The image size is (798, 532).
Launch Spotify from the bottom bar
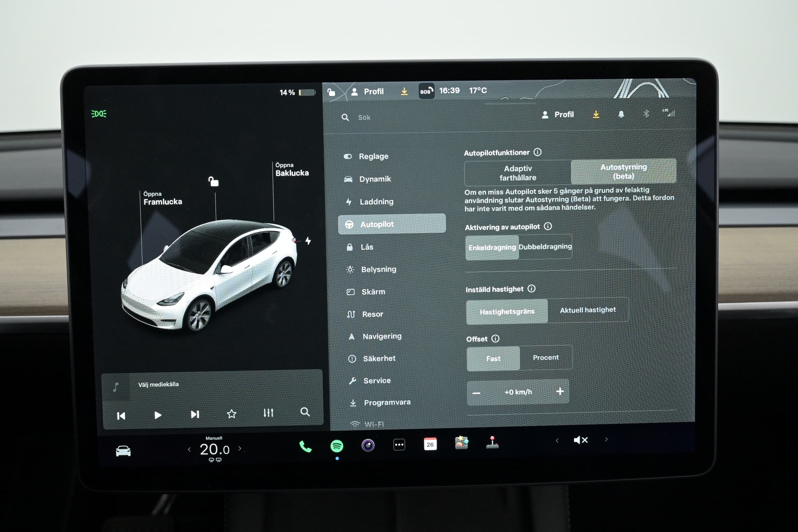click(x=336, y=446)
